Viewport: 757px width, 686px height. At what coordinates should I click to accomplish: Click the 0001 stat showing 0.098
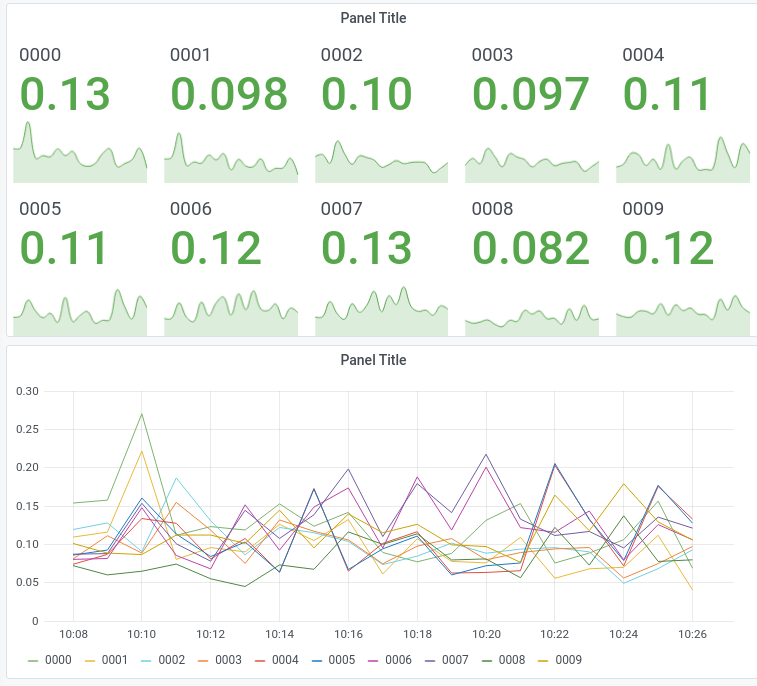pyautogui.click(x=229, y=94)
